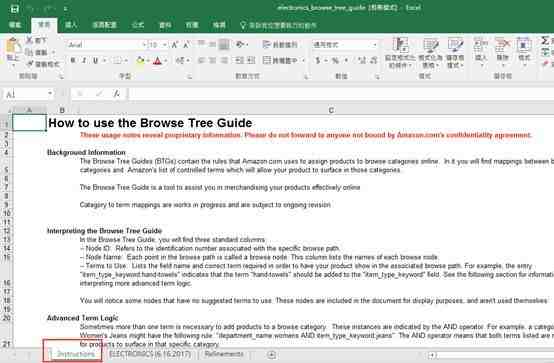Save the workbook with the floppy icon
This screenshot has width=554, height=363.
point(14,8)
